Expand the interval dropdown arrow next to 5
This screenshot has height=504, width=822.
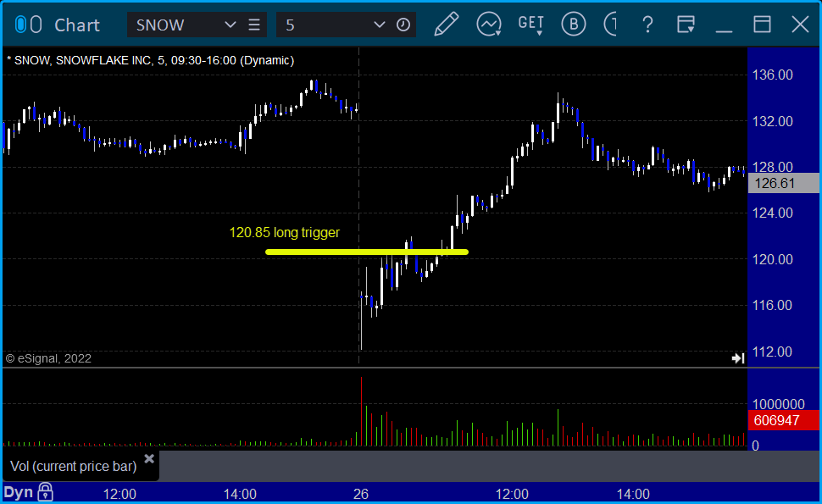click(379, 25)
